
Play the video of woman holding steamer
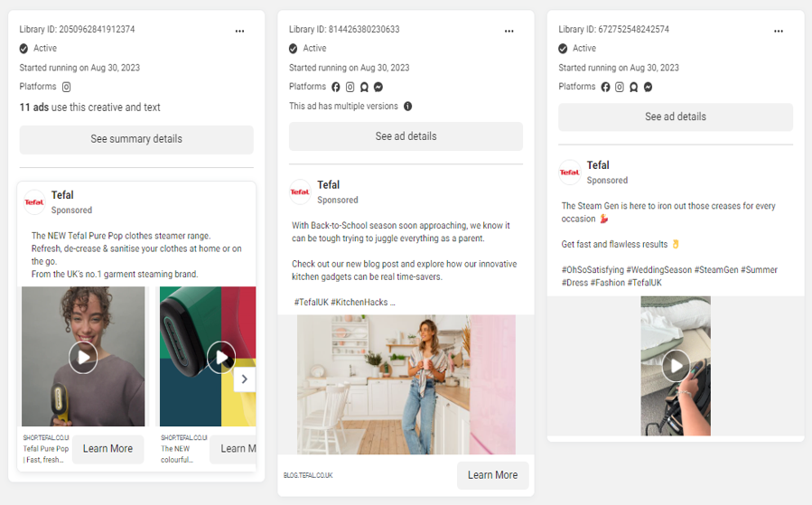click(83, 358)
